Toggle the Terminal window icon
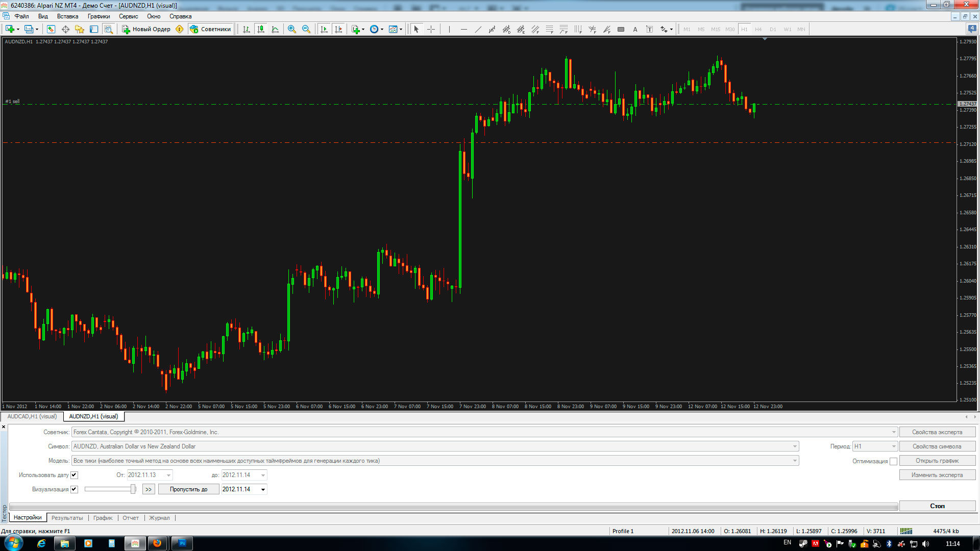Viewport: 980px width, 551px height. pos(94,29)
